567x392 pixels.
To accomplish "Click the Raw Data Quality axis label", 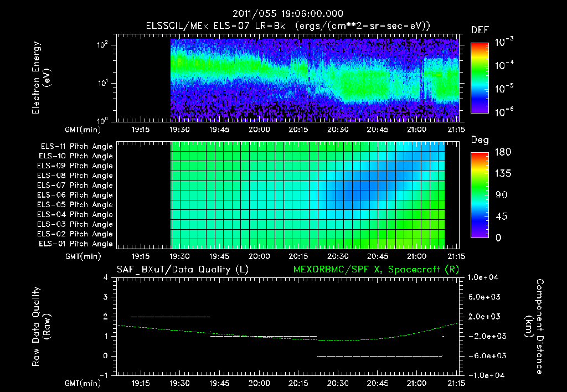I will (x=41, y=327).
